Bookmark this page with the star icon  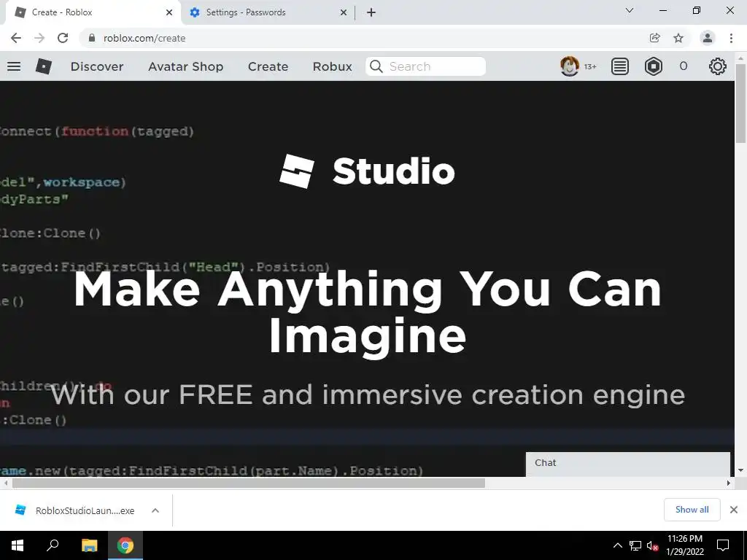click(x=678, y=38)
